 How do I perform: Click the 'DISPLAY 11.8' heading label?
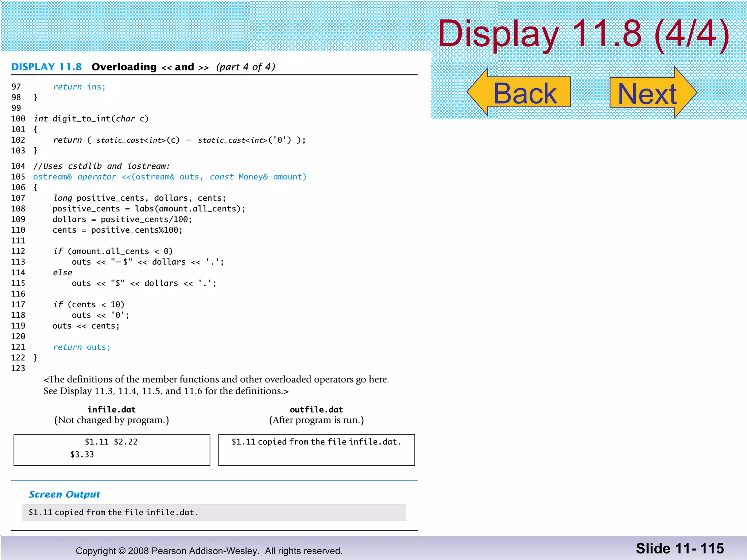46,67
